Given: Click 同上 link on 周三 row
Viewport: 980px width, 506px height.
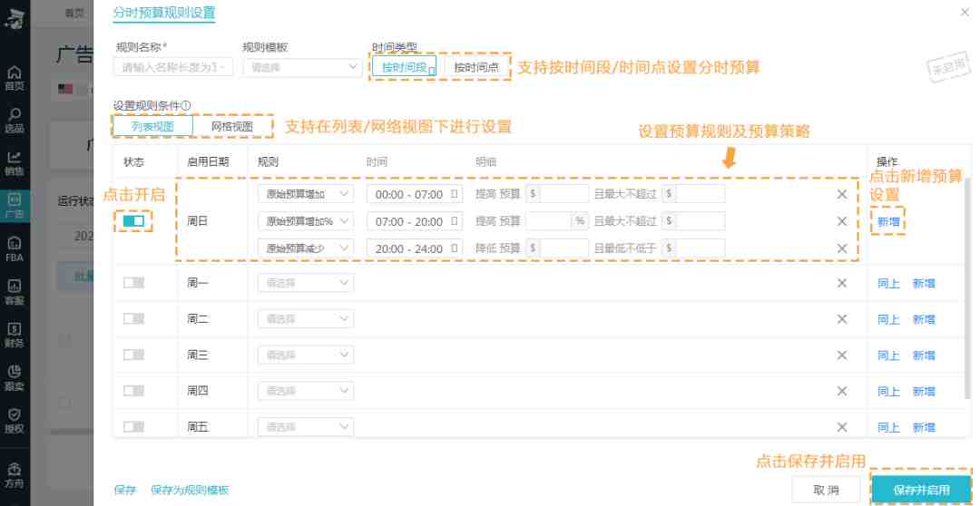Looking at the screenshot, I should coord(888,355).
